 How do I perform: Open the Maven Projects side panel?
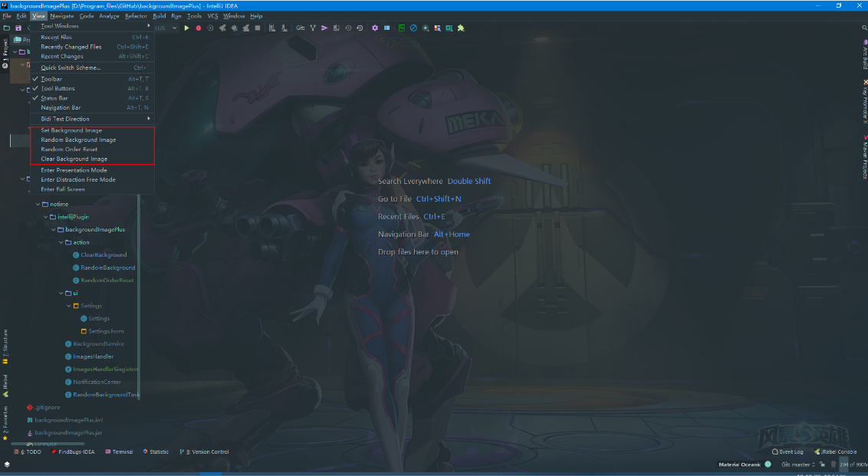(x=865, y=157)
